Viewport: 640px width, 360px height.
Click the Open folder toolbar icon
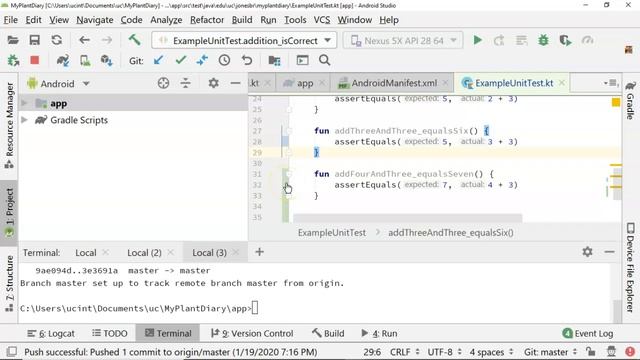13,40
